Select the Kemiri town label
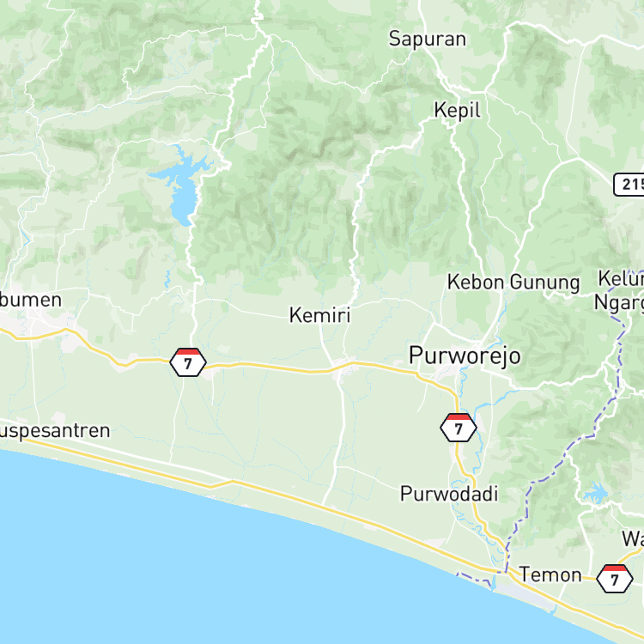The width and height of the screenshot is (644, 644). coord(320,315)
